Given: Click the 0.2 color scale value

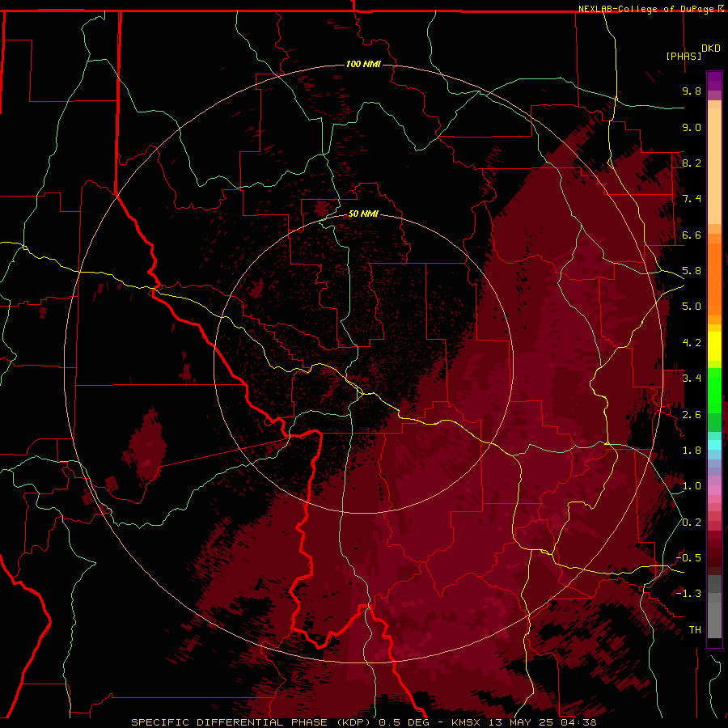Looking at the screenshot, I should pyautogui.click(x=692, y=523).
